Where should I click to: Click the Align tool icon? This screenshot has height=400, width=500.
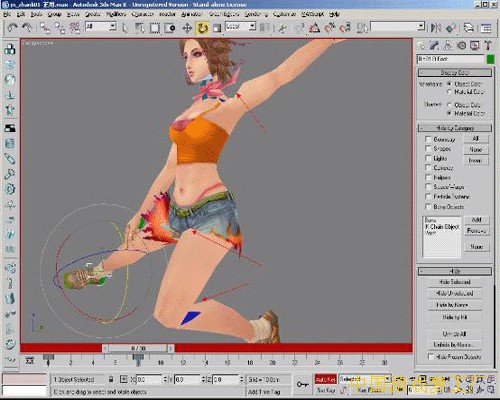click(451, 28)
